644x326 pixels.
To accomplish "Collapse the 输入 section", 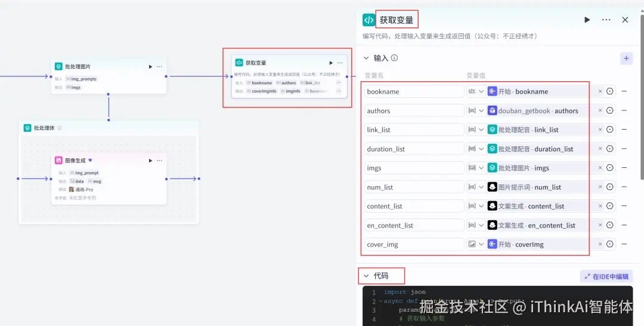I will (x=366, y=58).
